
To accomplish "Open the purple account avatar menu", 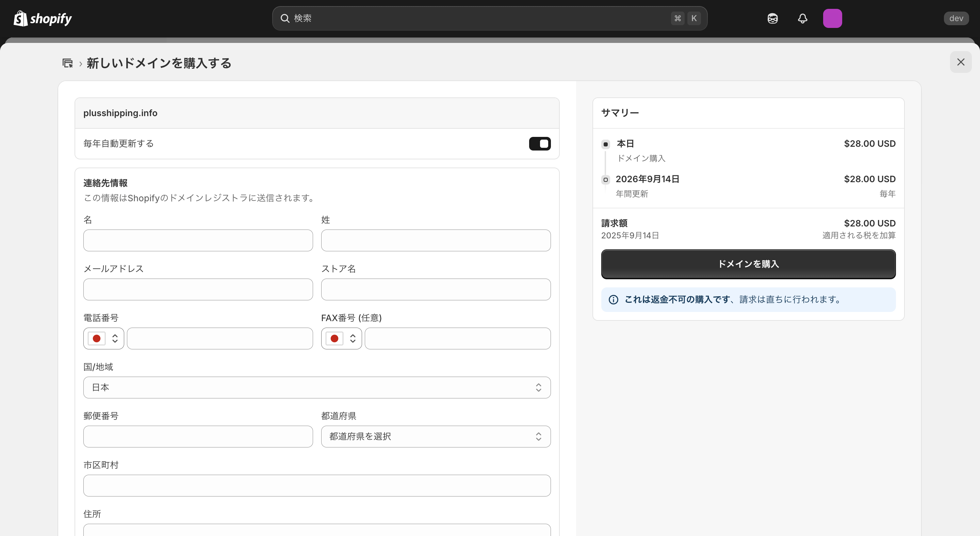I will [x=832, y=18].
